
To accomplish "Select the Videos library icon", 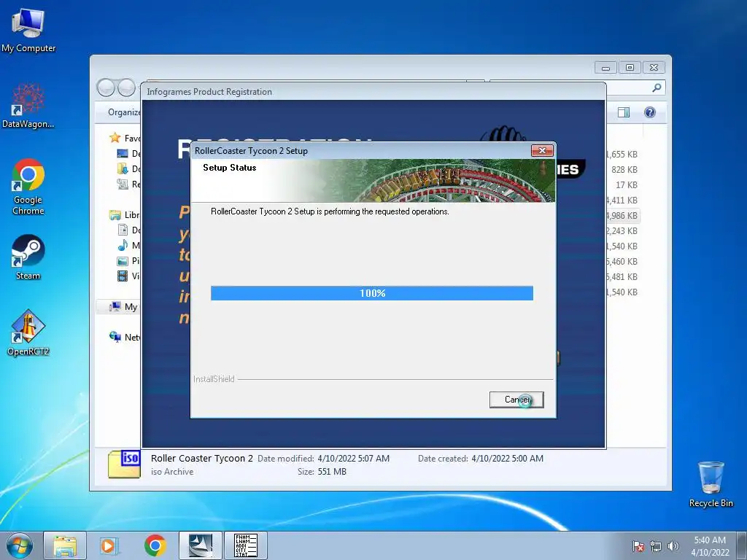I will pyautogui.click(x=123, y=276).
